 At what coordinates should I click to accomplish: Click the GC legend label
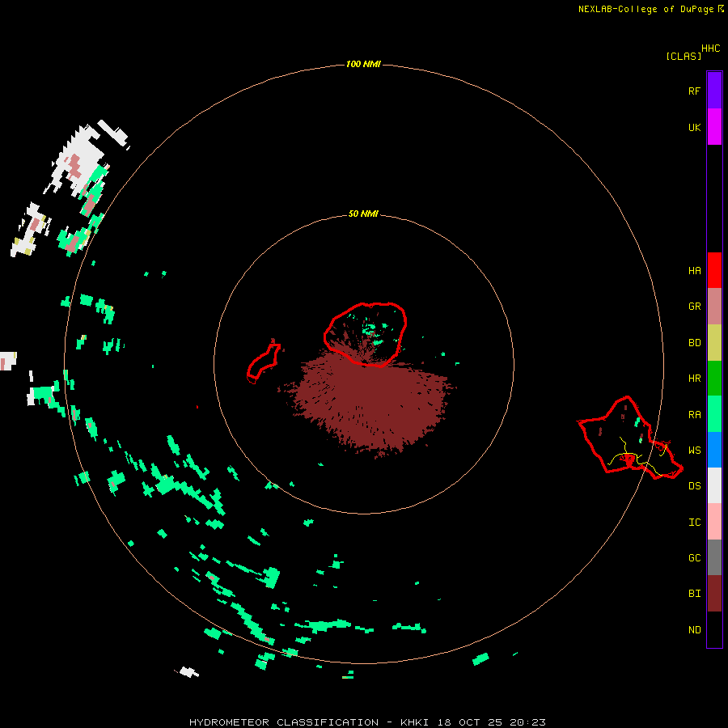(x=694, y=558)
